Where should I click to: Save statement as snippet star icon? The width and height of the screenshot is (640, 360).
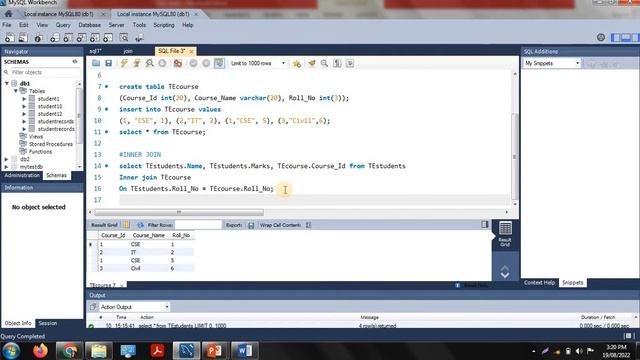pyautogui.click(x=297, y=63)
